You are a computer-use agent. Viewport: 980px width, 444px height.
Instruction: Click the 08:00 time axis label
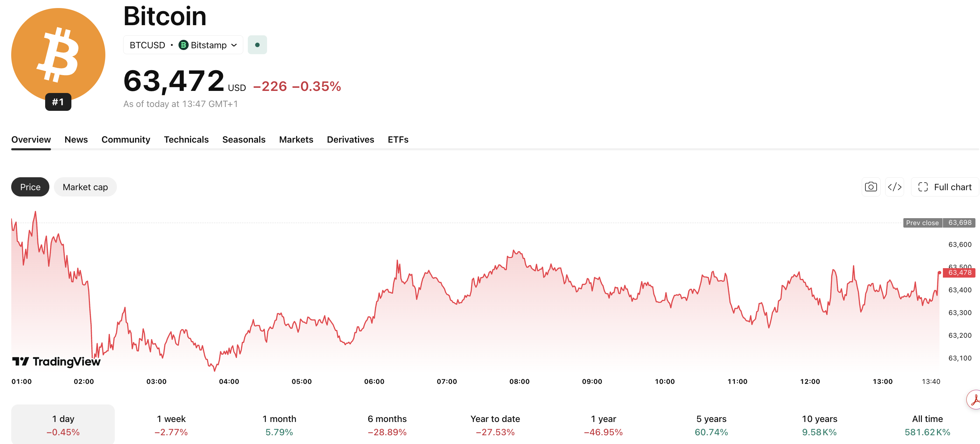pos(520,381)
